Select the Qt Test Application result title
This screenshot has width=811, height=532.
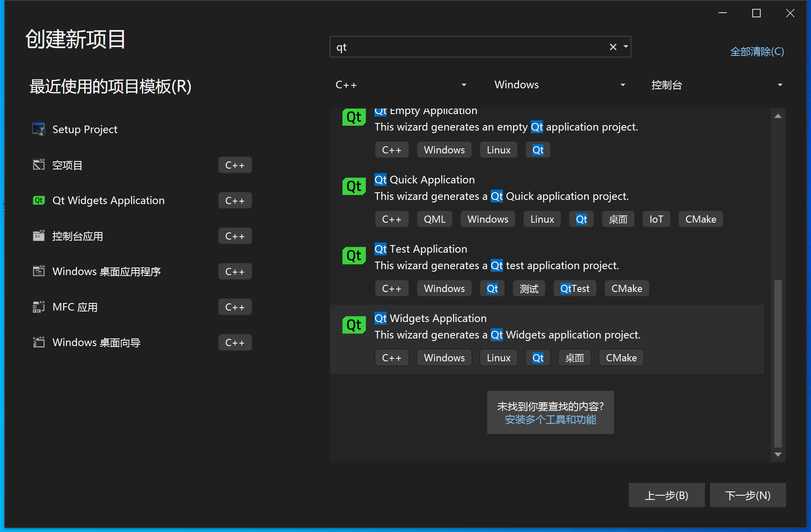pyautogui.click(x=421, y=249)
